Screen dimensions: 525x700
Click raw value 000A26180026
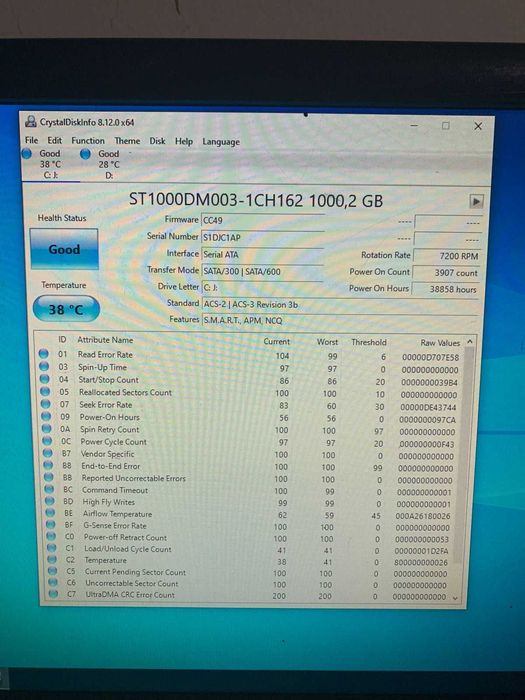tap(423, 516)
